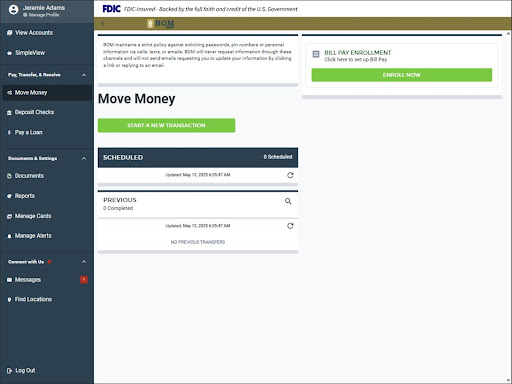
Task: Click the Documents file icon
Action: click(9, 176)
